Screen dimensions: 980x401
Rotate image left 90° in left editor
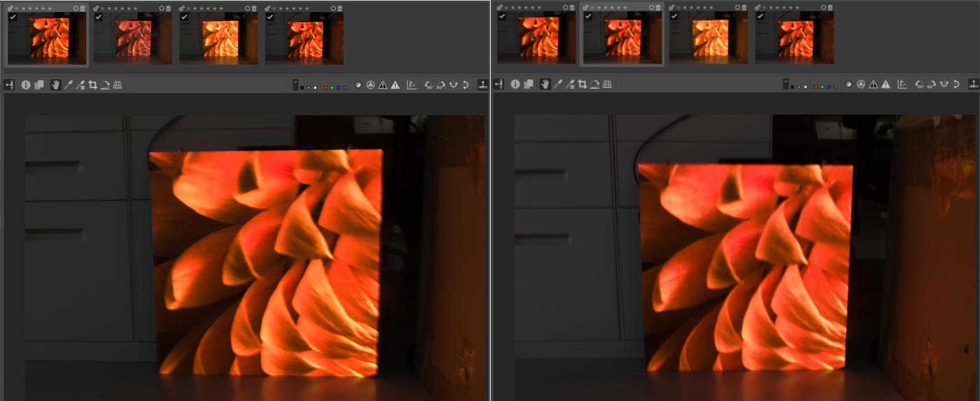[428, 85]
